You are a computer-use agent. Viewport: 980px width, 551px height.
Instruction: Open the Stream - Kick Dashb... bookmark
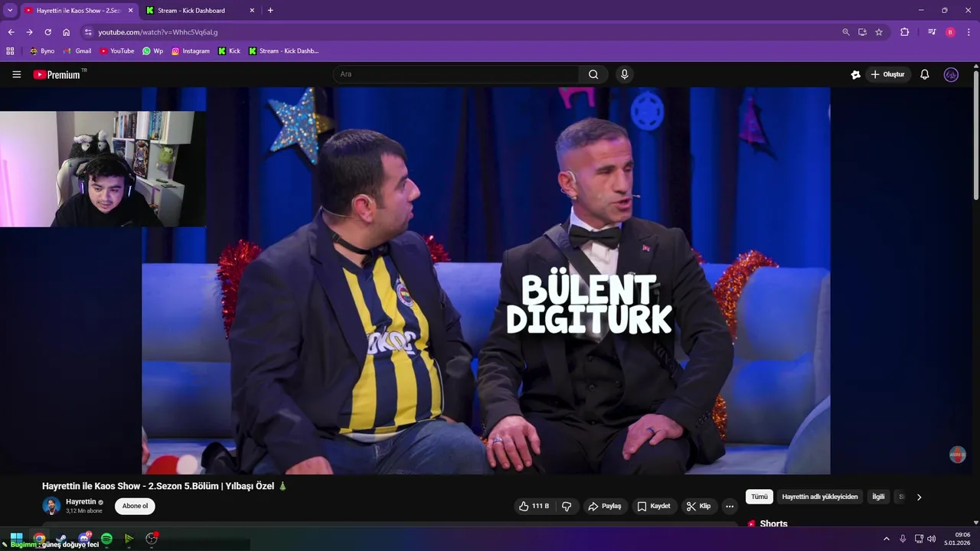[283, 51]
